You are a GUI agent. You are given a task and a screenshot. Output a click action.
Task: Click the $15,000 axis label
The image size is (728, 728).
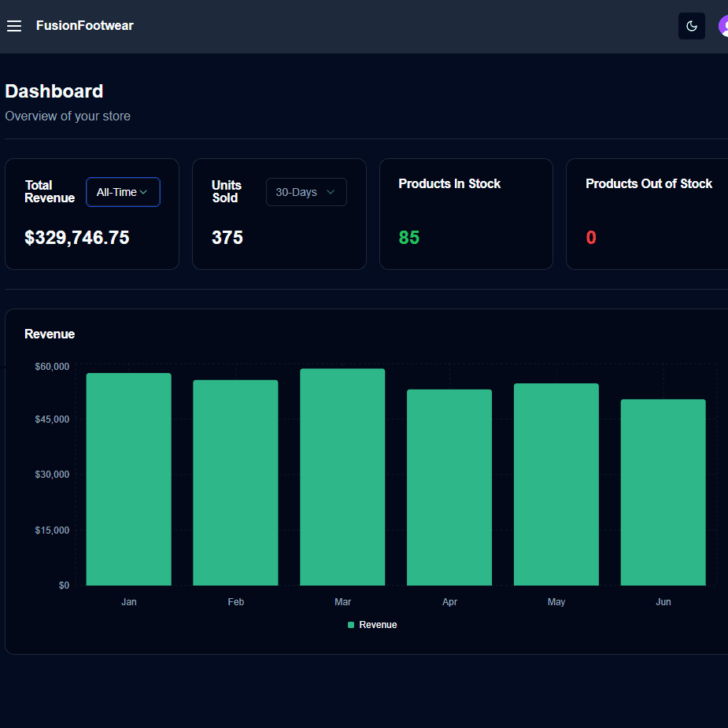click(52, 530)
